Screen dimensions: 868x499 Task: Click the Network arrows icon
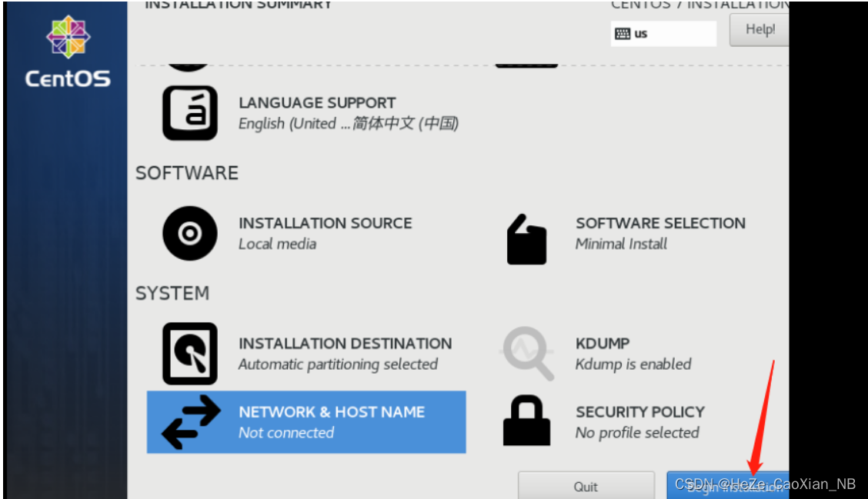coord(191,422)
